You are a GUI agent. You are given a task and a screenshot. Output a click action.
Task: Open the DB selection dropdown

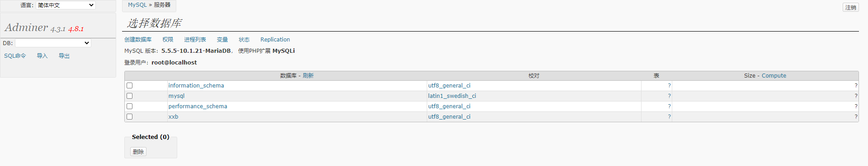[x=53, y=43]
